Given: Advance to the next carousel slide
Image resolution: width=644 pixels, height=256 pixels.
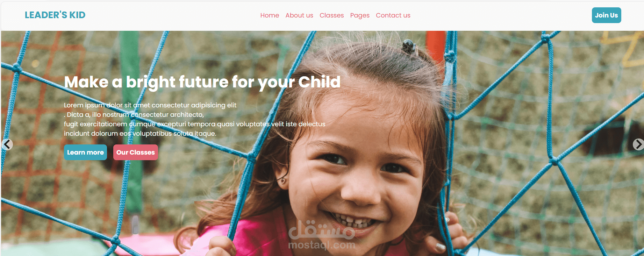Looking at the screenshot, I should click(638, 144).
